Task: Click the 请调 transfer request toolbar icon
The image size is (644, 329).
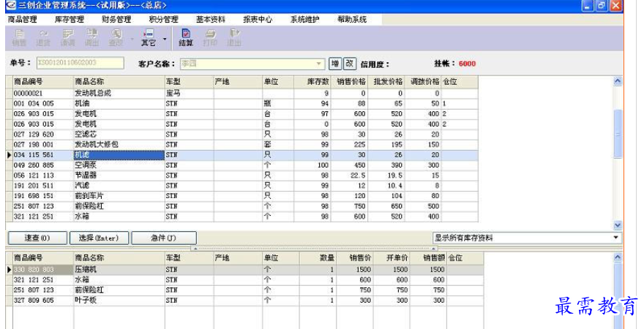Action: point(68,38)
